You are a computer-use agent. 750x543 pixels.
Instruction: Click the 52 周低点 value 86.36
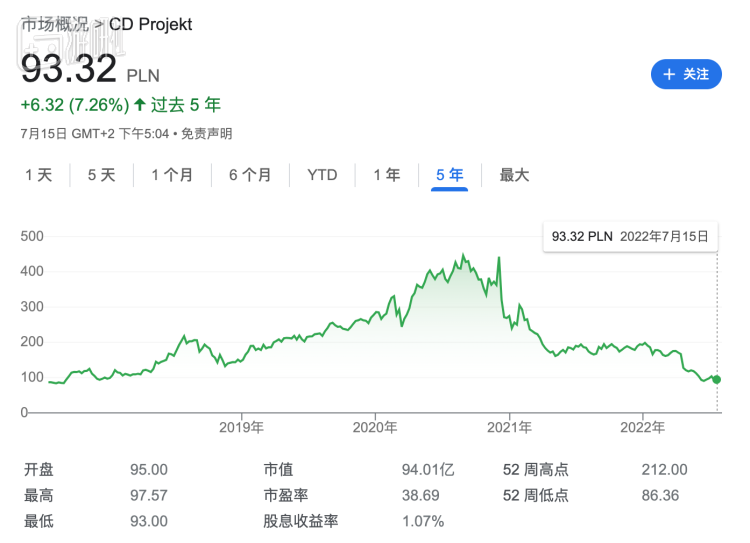660,496
